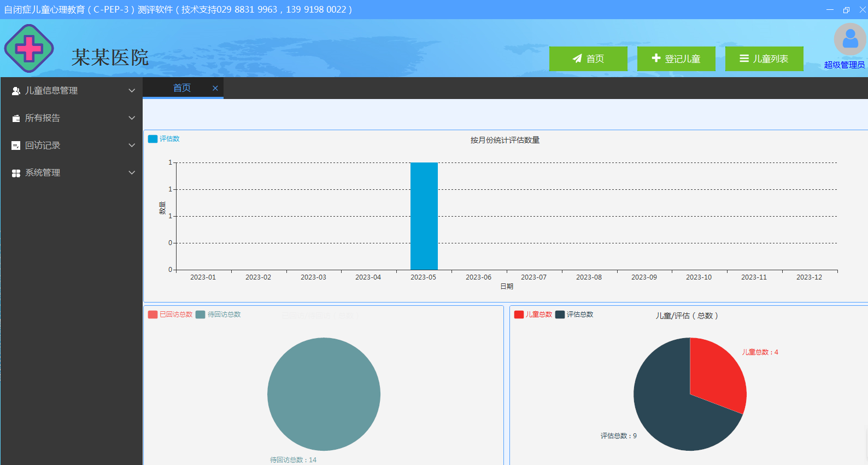Switch to the 首页 tab
Screen dimensions: 868x465
pos(181,88)
